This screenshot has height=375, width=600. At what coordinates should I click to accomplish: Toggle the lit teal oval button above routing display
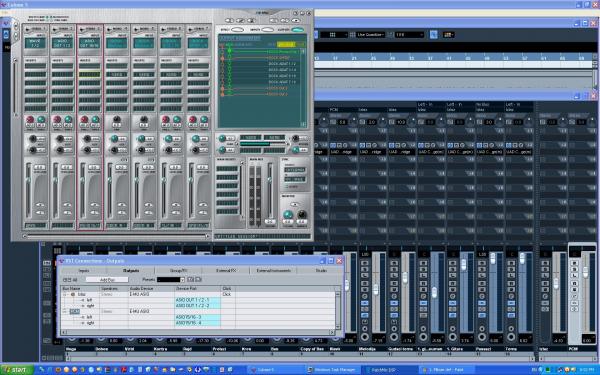tap(297, 29)
